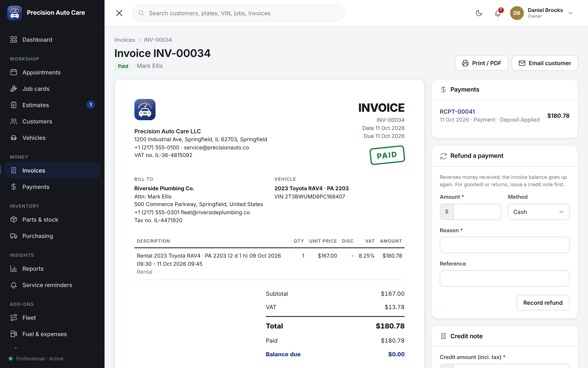Viewport: 588px width, 368px height.
Task: Click the Refund a payment refresh icon
Action: (443, 156)
